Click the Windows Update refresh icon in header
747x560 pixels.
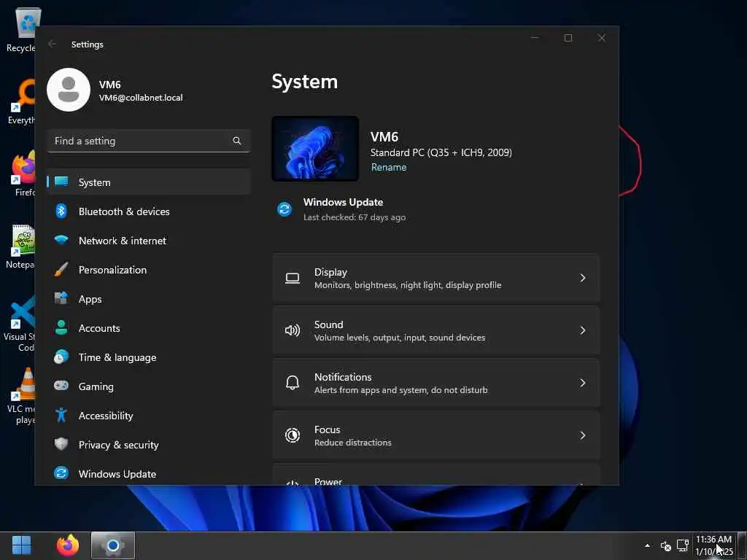click(x=285, y=209)
